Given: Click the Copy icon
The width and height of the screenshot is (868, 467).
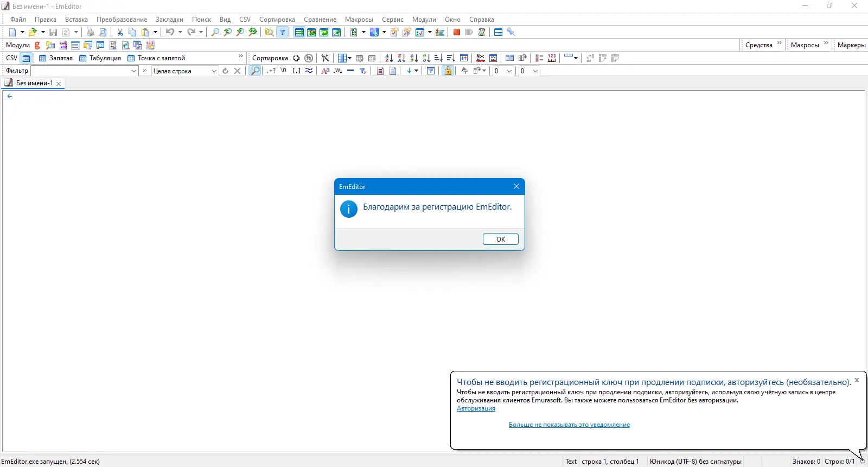Looking at the screenshot, I should [132, 32].
